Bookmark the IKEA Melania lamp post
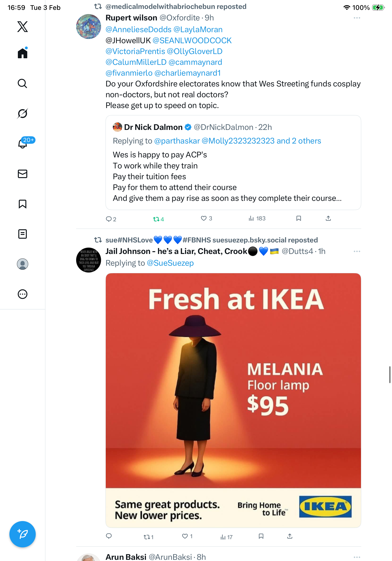The height and width of the screenshot is (561, 392). pyautogui.click(x=261, y=536)
